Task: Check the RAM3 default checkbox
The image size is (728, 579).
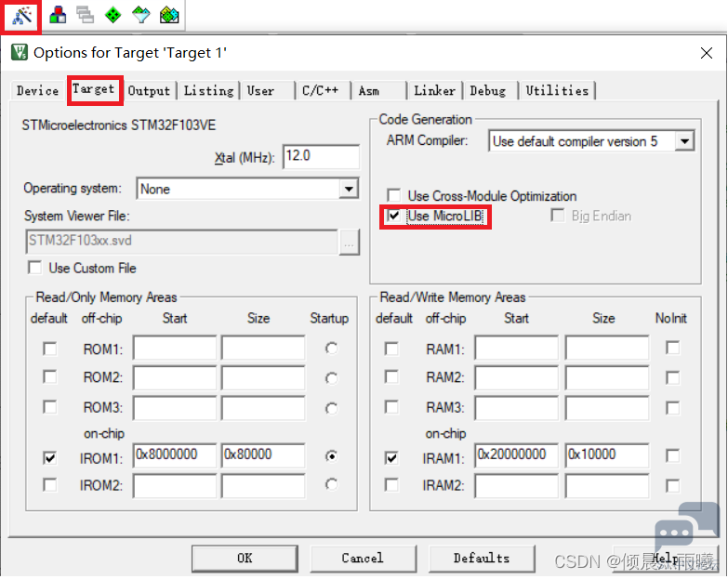Action: pos(391,407)
